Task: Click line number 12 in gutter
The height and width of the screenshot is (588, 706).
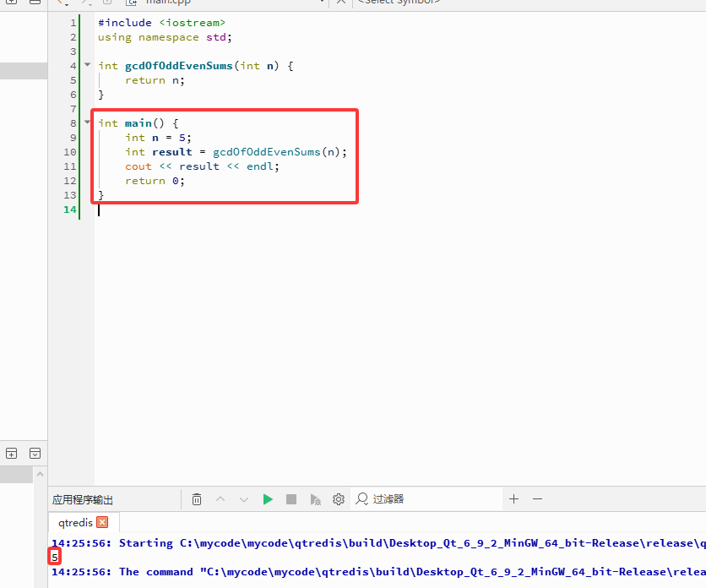Action: pyautogui.click(x=70, y=181)
